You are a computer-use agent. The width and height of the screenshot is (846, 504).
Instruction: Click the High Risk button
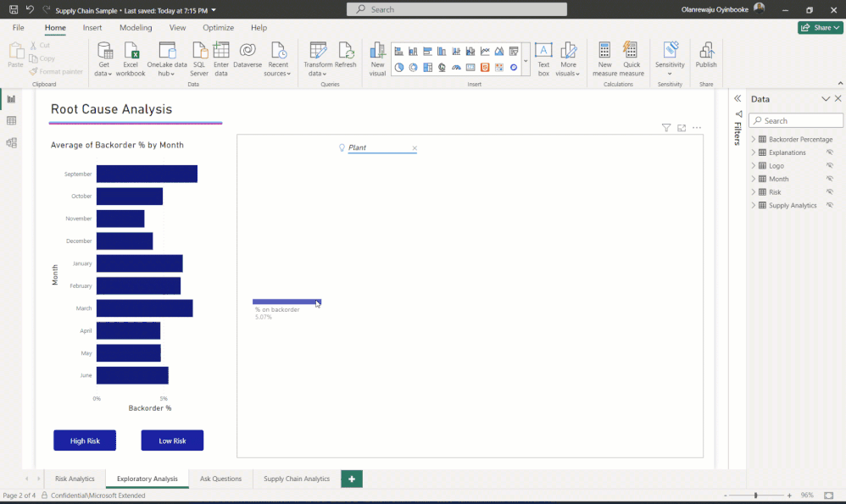click(85, 440)
